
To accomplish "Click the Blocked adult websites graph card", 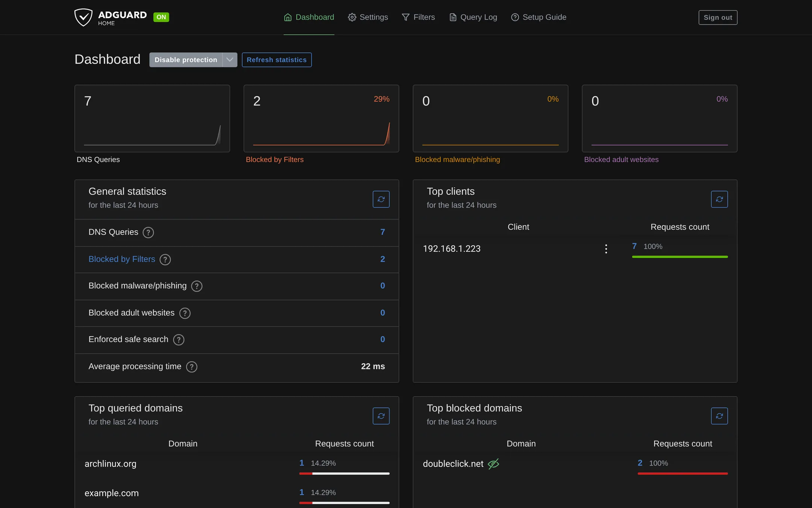I will pos(660,119).
